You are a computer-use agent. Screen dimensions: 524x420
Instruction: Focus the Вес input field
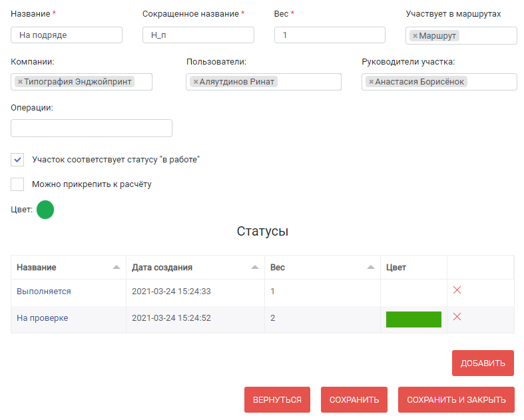[330, 35]
